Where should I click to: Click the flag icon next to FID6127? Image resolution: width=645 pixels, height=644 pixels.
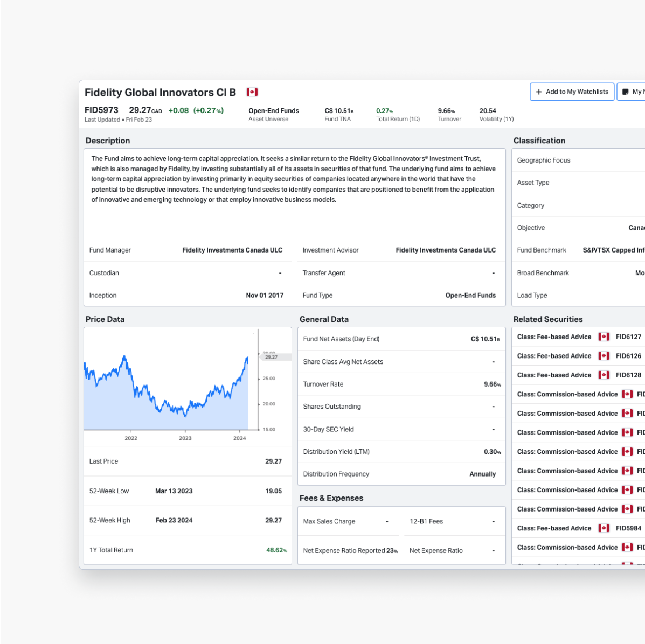point(604,337)
